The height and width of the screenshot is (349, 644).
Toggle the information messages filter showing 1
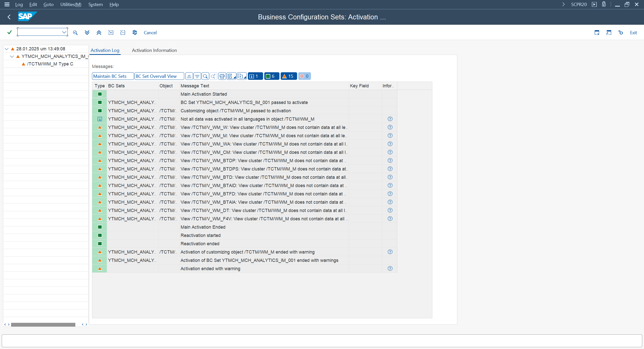255,76
